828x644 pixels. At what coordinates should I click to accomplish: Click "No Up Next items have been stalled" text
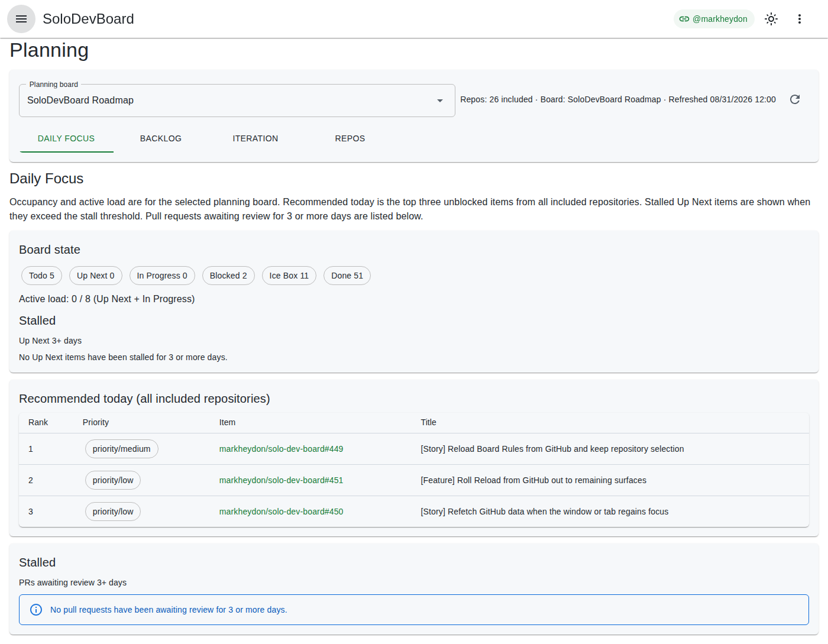123,357
